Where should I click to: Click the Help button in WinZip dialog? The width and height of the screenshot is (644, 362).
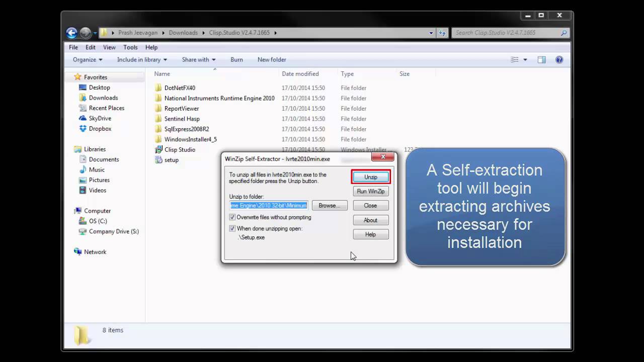coord(371,234)
